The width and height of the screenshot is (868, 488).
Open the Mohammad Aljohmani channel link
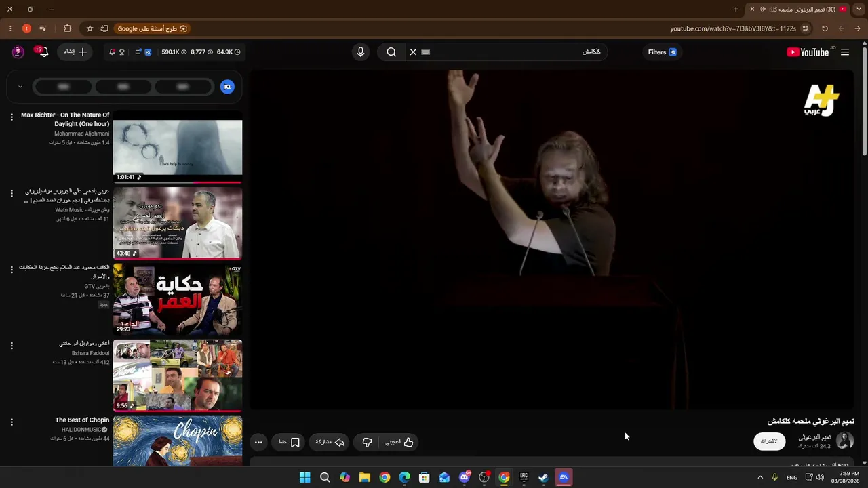coord(81,134)
